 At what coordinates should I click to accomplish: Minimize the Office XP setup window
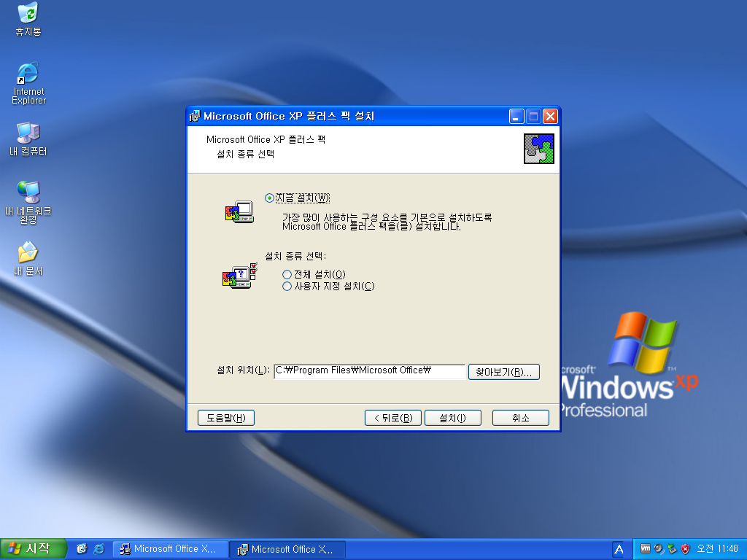pyautogui.click(x=516, y=116)
